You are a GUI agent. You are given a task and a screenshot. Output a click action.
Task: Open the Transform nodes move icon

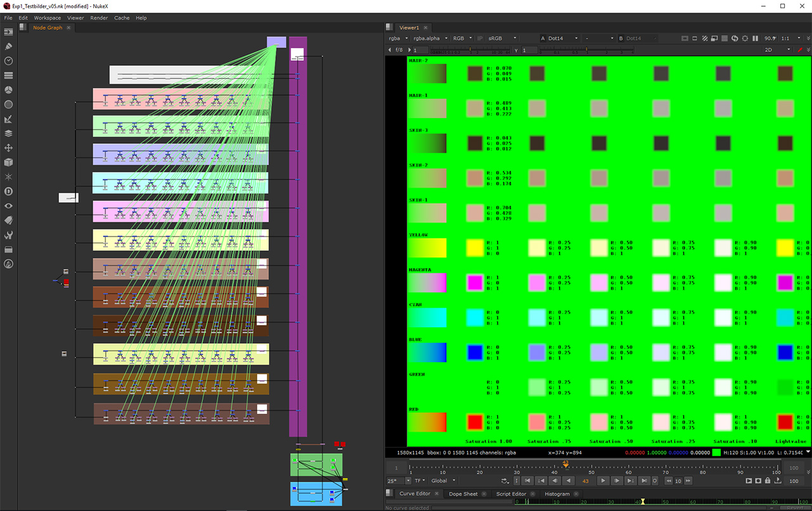click(9, 148)
